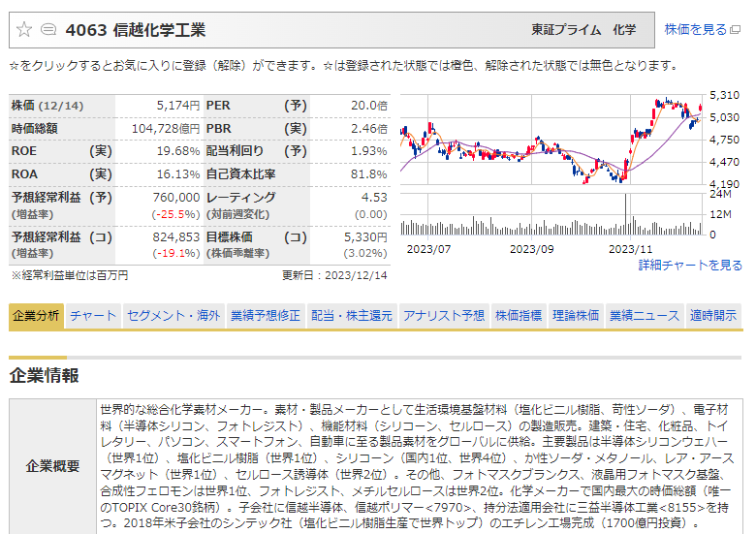Image resolution: width=756 pixels, height=534 pixels.
Task: Click the 企業概要 description text
Action: [x=422, y=465]
